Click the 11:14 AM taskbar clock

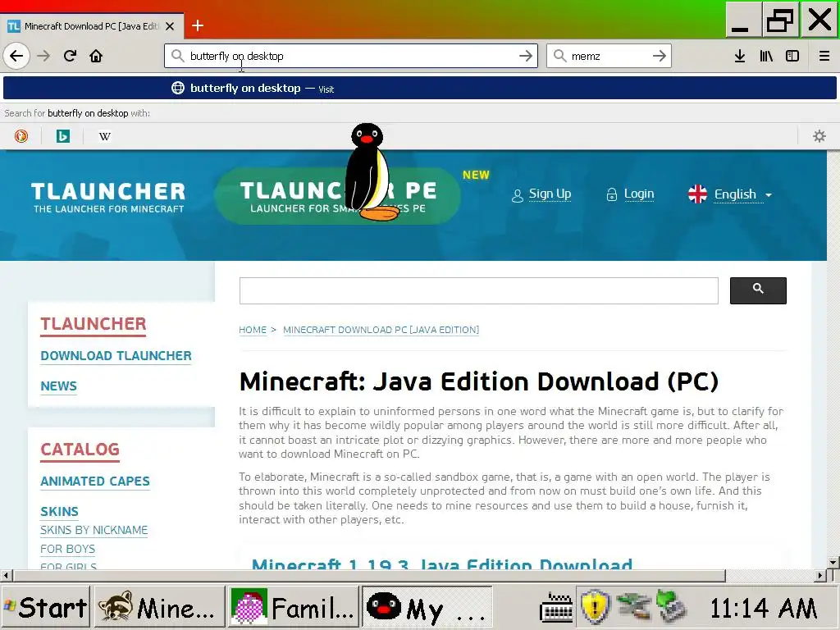[x=763, y=608]
